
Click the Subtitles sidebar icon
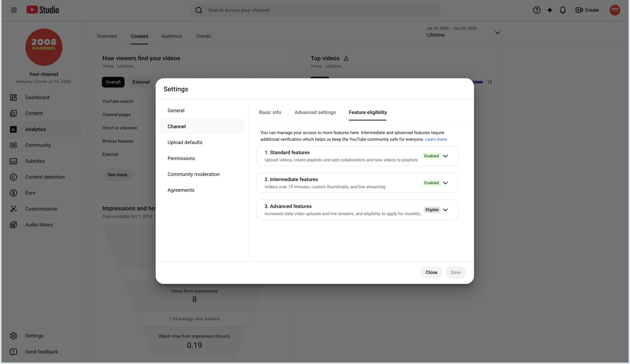13,161
